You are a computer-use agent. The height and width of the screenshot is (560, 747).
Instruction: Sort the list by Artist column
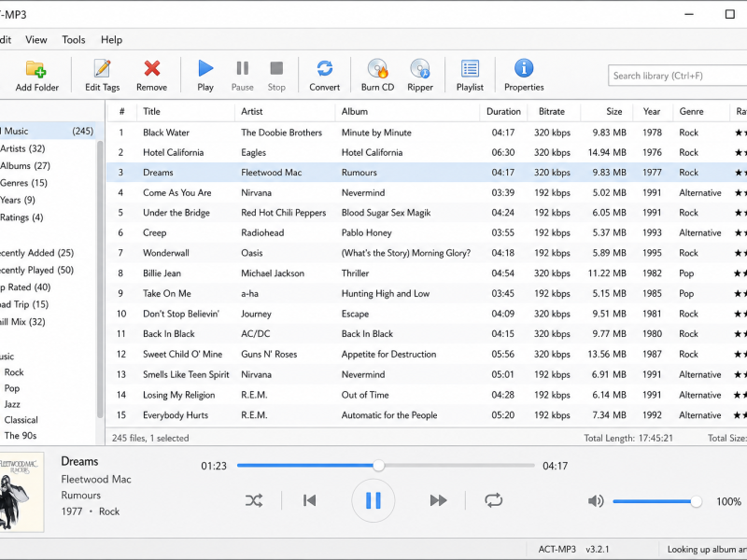285,111
